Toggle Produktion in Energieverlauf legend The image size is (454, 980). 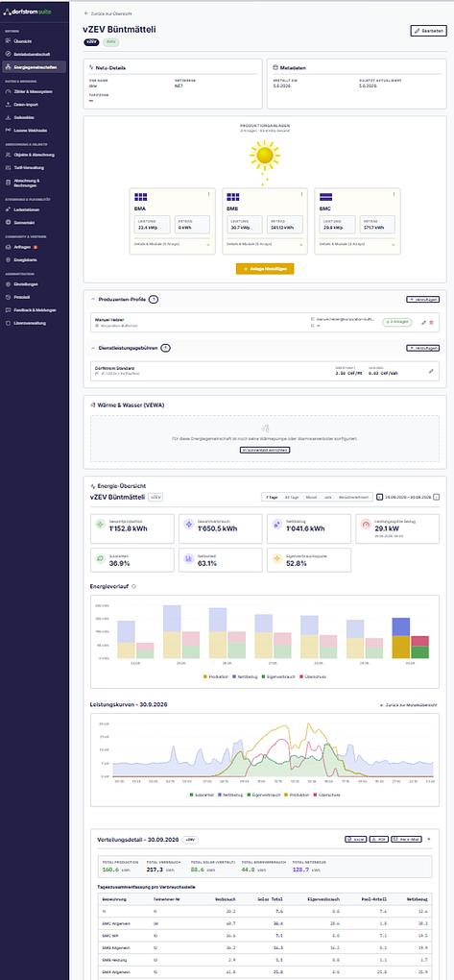click(215, 676)
